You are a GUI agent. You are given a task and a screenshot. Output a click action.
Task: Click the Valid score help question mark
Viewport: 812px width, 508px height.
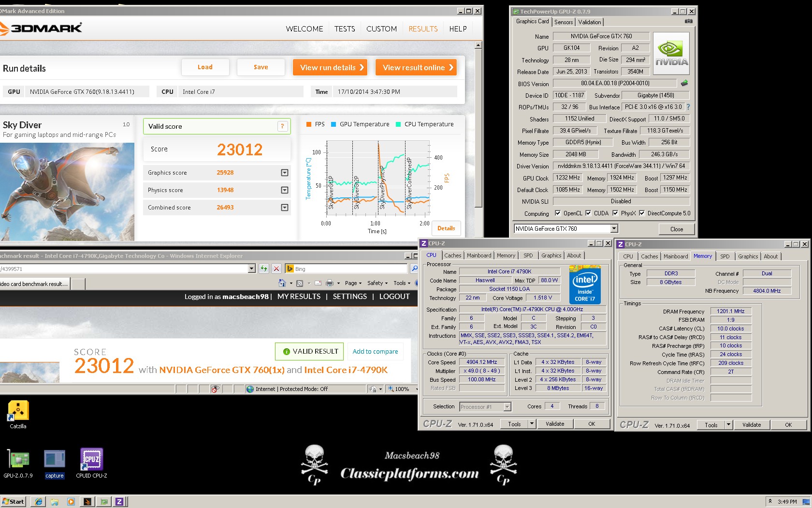coord(283,126)
